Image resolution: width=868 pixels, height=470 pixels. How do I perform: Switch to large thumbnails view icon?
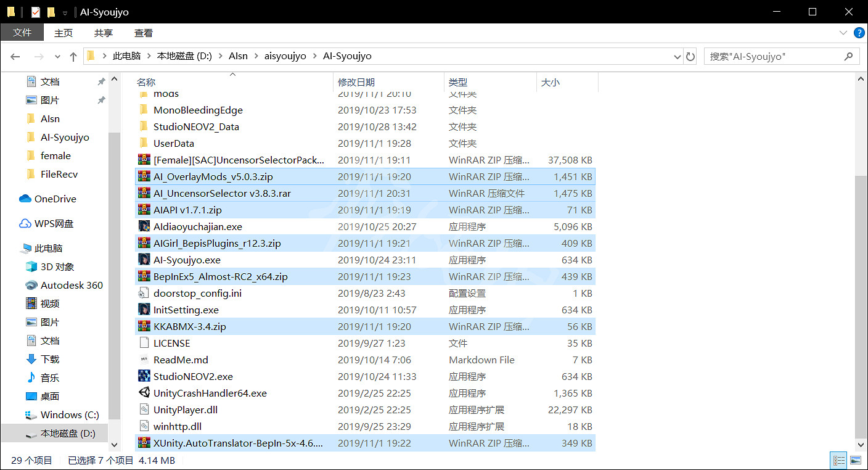[x=855, y=460]
